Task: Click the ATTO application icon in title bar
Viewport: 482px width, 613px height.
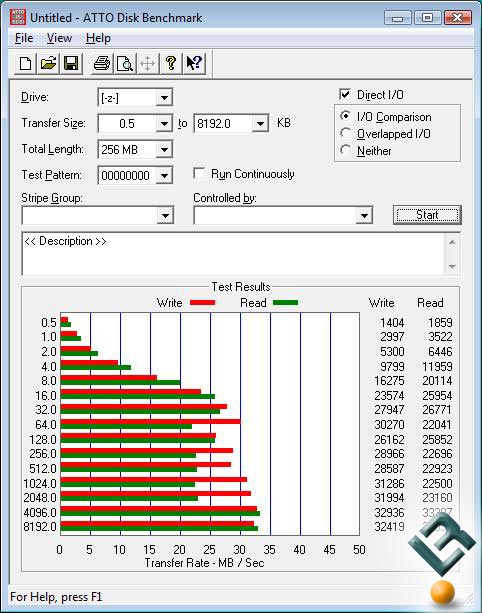Action: point(18,17)
